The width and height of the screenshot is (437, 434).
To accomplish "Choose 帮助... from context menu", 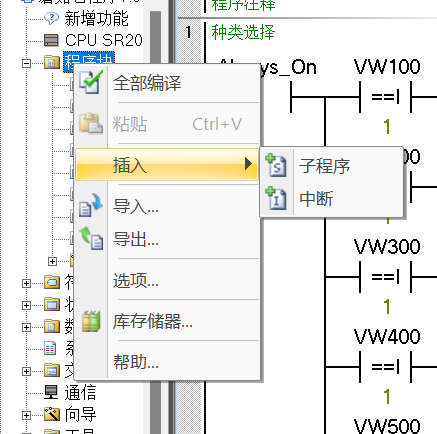I will [x=167, y=362].
